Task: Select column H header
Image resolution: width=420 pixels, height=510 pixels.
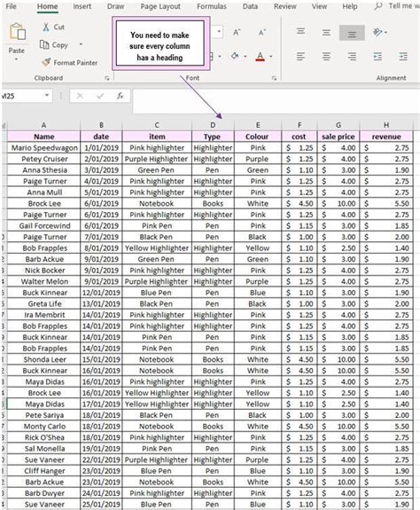Action: click(x=386, y=125)
